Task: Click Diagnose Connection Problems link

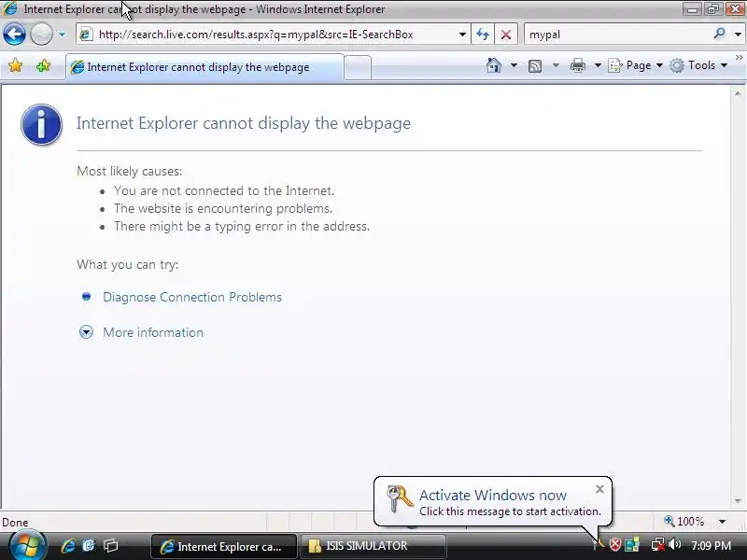Action: tap(192, 297)
